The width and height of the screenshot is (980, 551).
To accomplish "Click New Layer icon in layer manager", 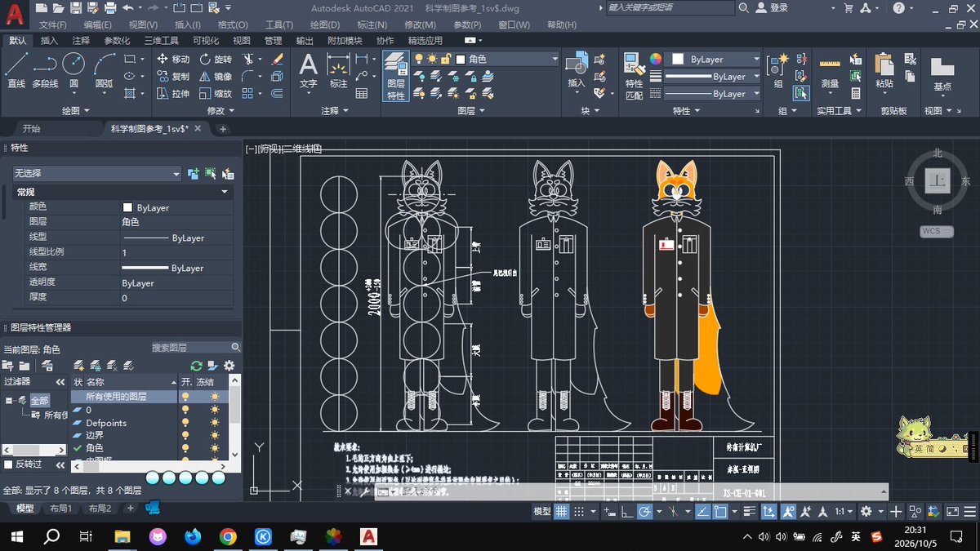I will pos(78,366).
